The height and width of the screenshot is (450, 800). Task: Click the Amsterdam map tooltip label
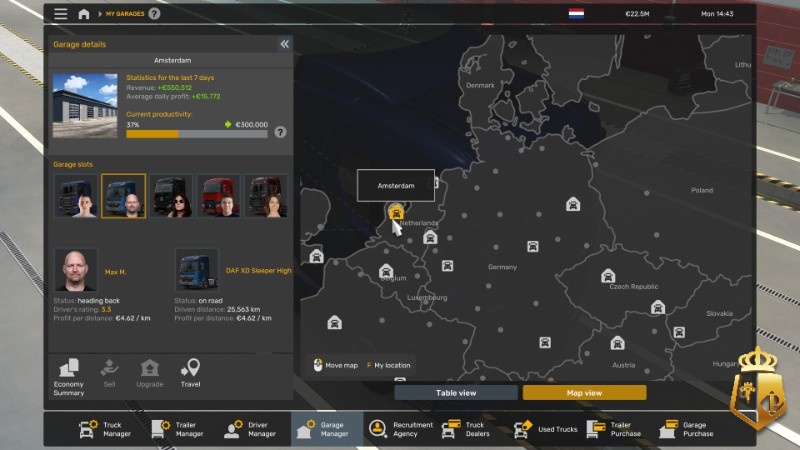[396, 186]
